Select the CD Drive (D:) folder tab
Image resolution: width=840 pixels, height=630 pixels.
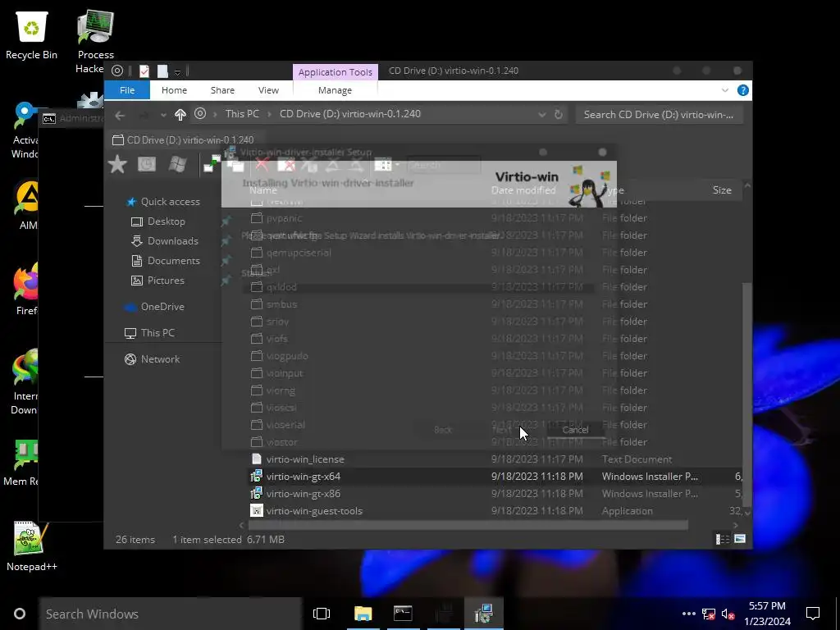point(183,139)
